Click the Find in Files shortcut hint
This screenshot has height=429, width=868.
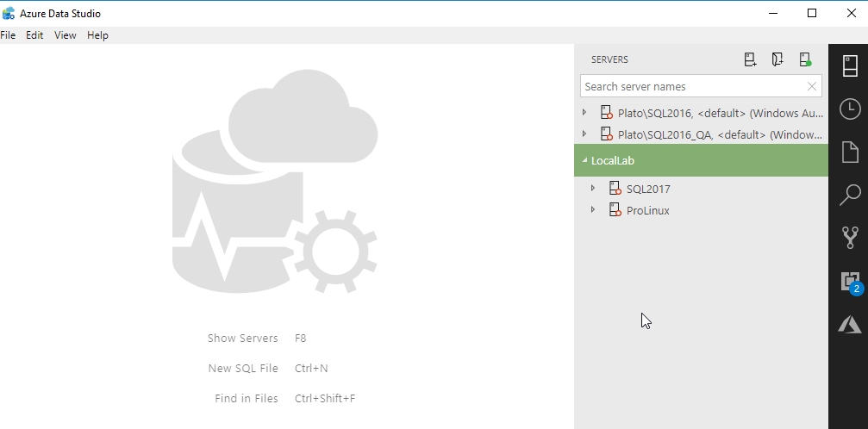pos(247,398)
